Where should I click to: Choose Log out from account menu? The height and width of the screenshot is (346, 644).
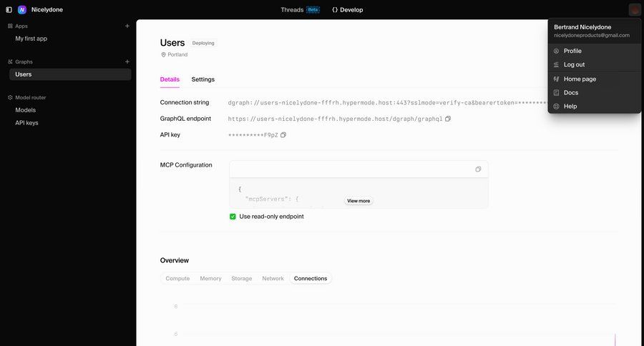coord(595,64)
